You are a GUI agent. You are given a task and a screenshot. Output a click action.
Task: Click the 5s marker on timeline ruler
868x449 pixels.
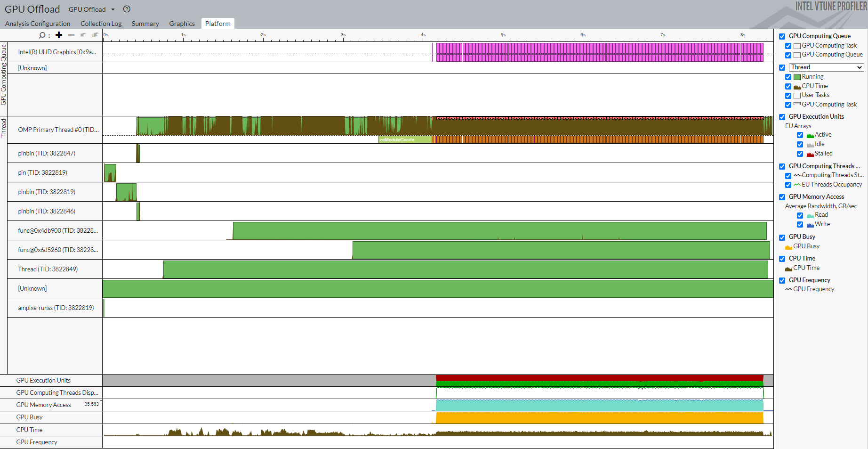503,35
